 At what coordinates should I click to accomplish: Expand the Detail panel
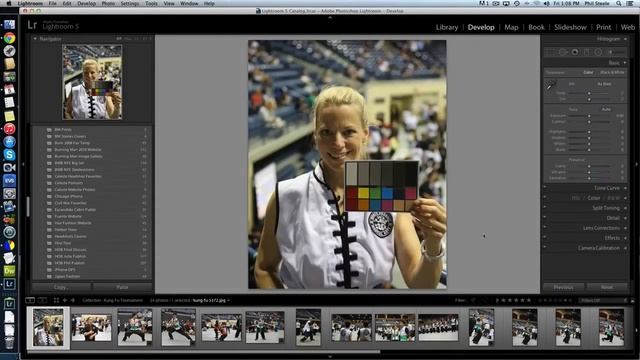[625, 218]
